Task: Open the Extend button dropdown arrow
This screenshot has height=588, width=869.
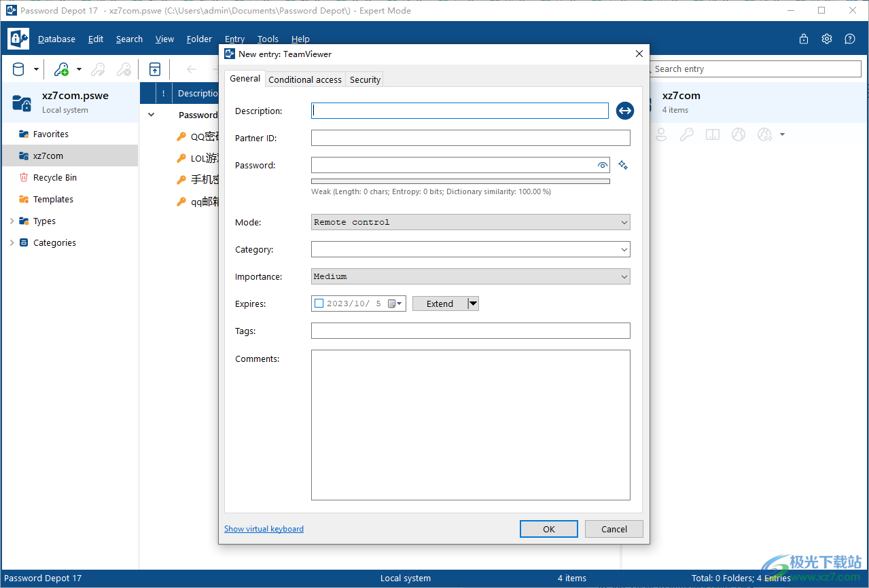Action: coord(474,304)
